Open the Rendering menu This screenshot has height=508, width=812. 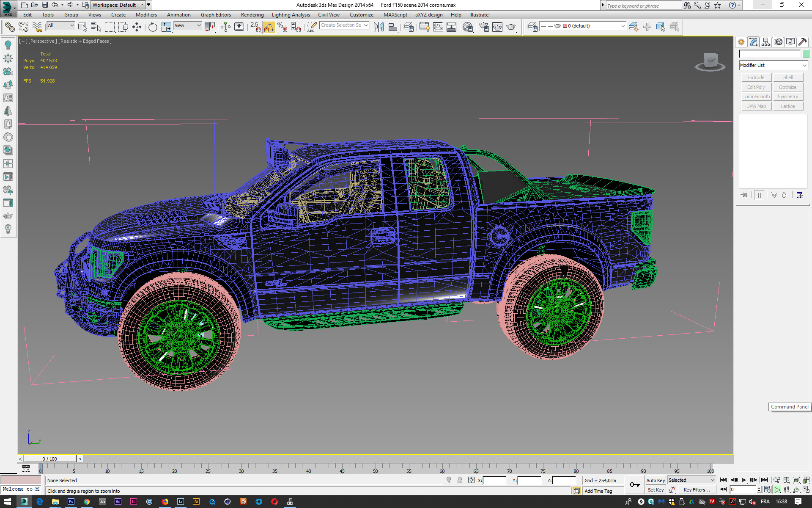click(252, 15)
